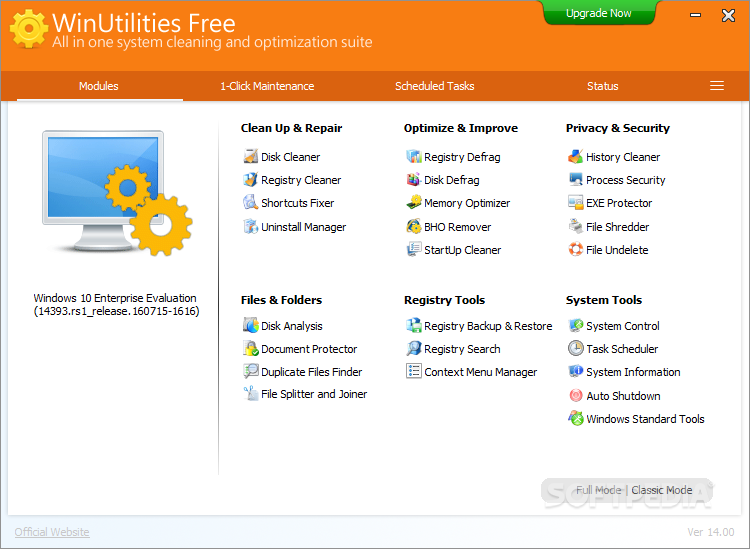Click the Disk Defrag icon

tap(414, 180)
